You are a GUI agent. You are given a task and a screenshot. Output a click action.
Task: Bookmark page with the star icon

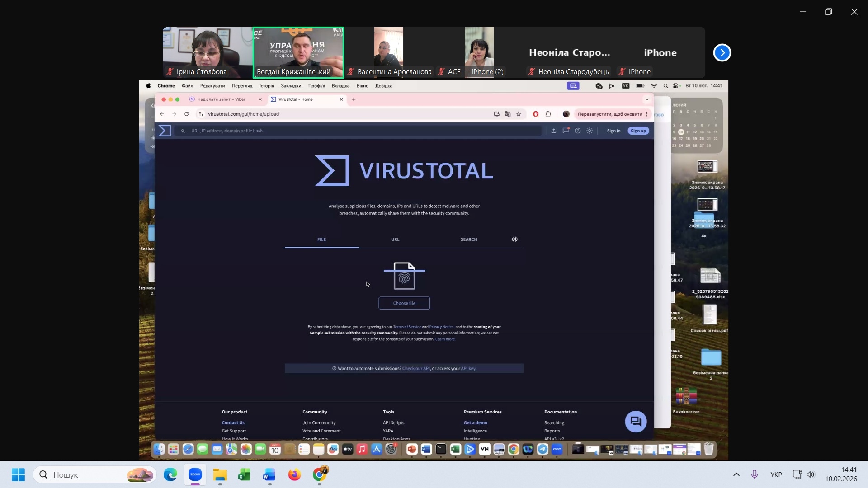(x=519, y=114)
